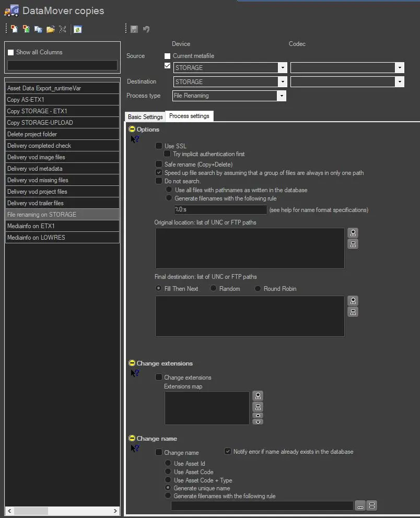Switch to the Basic Settings tab
Image resolution: width=420 pixels, height=518 pixels.
pyautogui.click(x=145, y=117)
